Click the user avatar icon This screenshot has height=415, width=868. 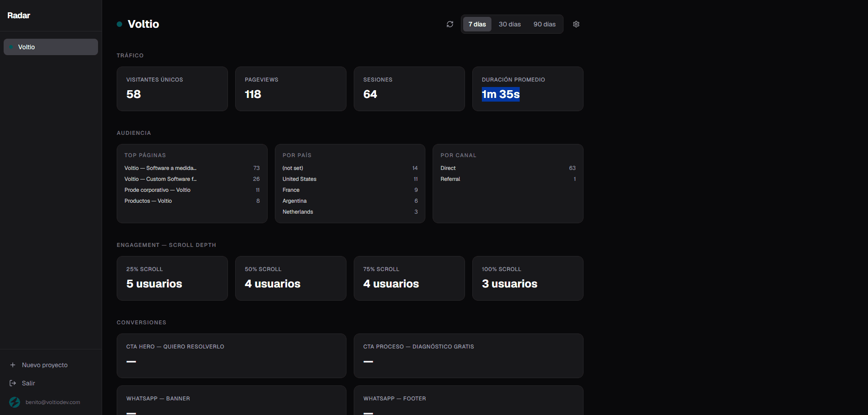15,402
